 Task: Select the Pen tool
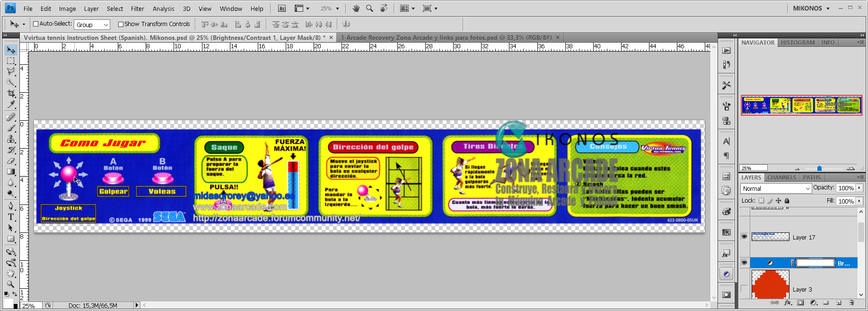[11, 206]
